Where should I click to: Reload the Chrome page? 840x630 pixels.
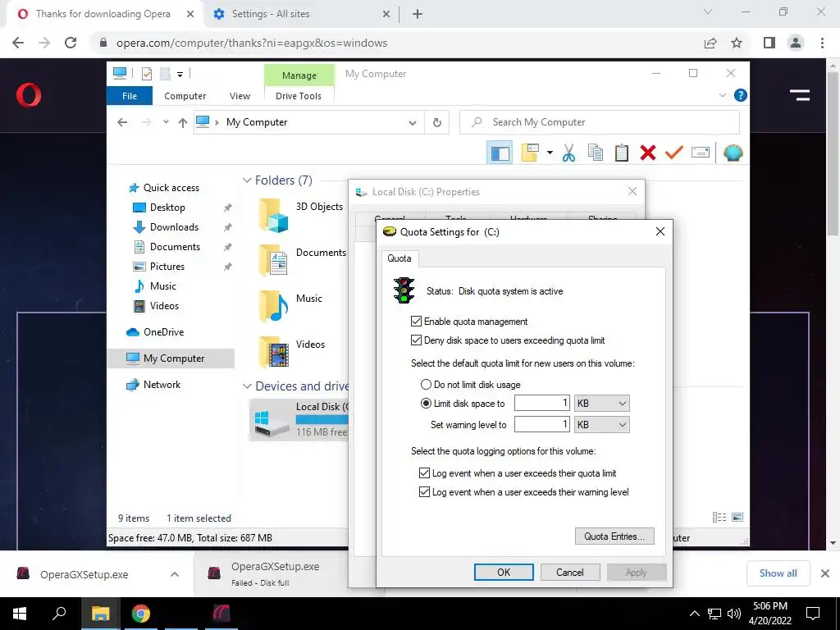[x=71, y=43]
